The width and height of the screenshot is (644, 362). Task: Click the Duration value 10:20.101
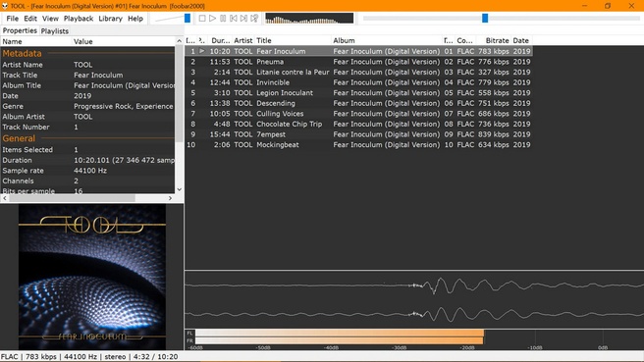pyautogui.click(x=124, y=160)
